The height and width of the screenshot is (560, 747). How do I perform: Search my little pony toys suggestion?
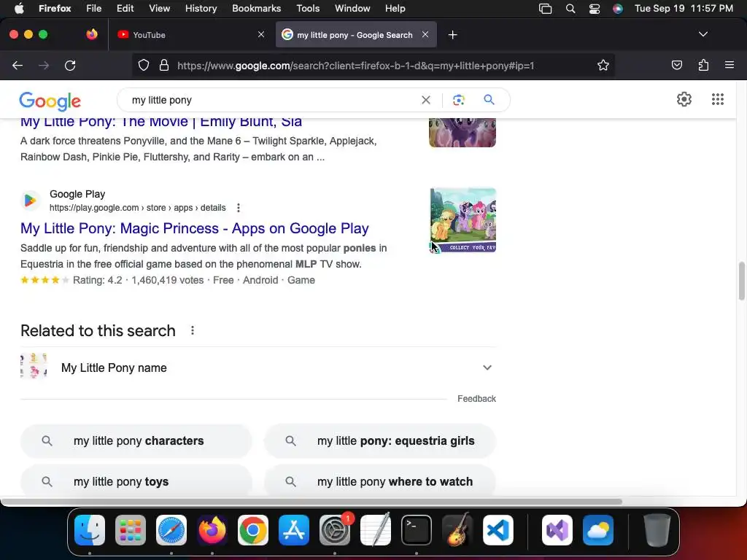pyautogui.click(x=136, y=481)
